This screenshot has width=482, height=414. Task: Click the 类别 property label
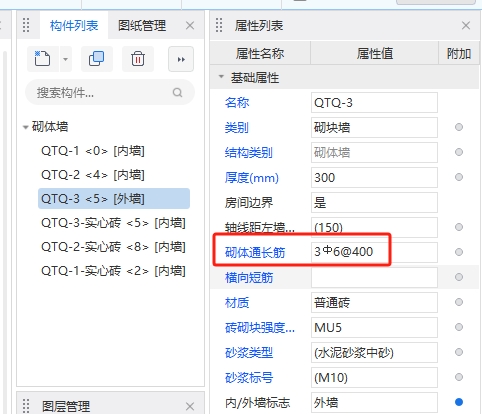[237, 127]
